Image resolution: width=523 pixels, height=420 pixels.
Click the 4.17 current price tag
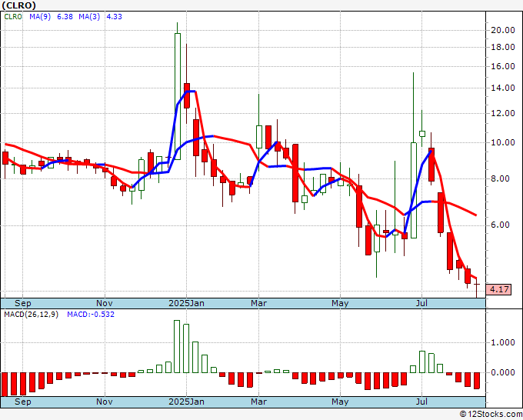(498, 289)
